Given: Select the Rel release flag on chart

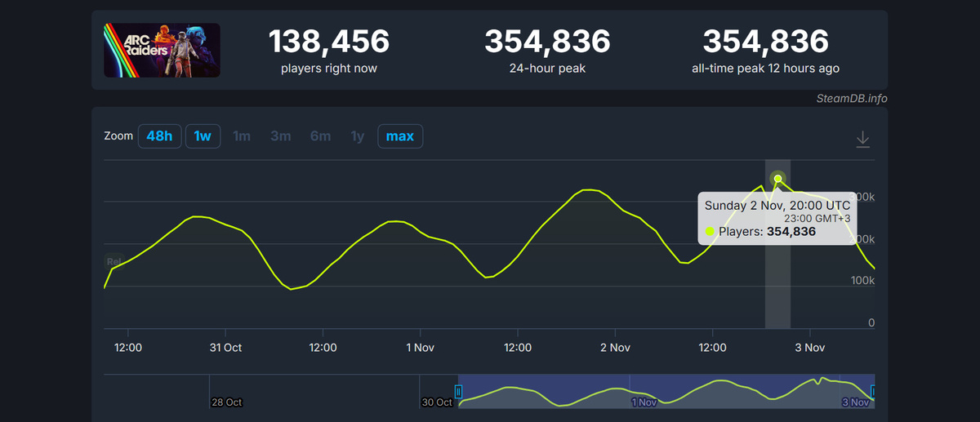Looking at the screenshot, I should (114, 261).
